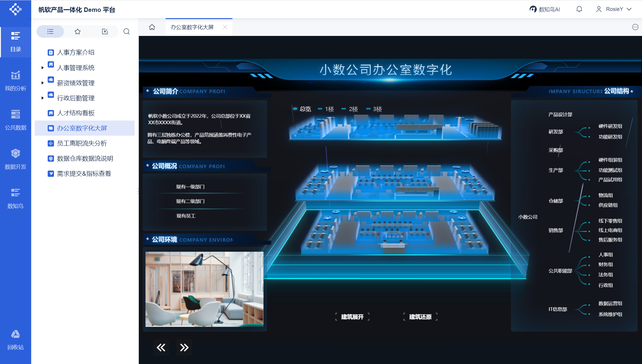Click the 建筑展开 button

click(x=352, y=317)
